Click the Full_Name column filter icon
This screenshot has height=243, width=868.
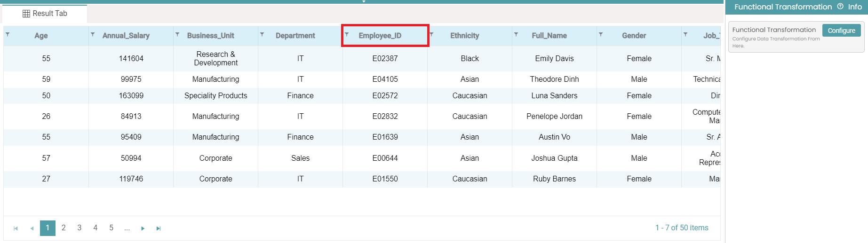click(x=516, y=34)
